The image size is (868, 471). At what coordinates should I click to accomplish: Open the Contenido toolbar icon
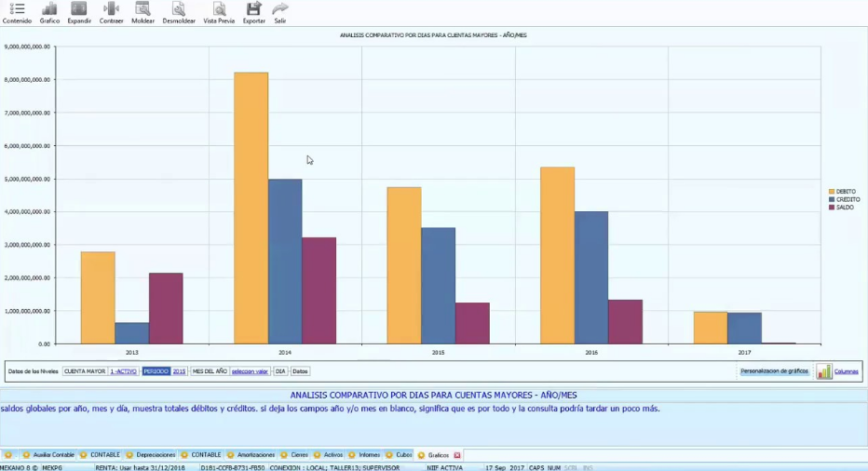click(x=17, y=9)
